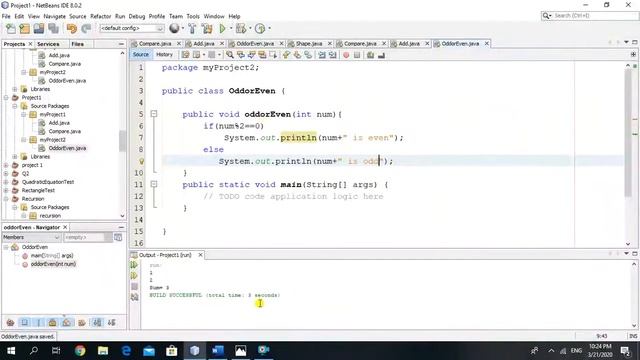Expand the project 1 tree node

click(6, 165)
